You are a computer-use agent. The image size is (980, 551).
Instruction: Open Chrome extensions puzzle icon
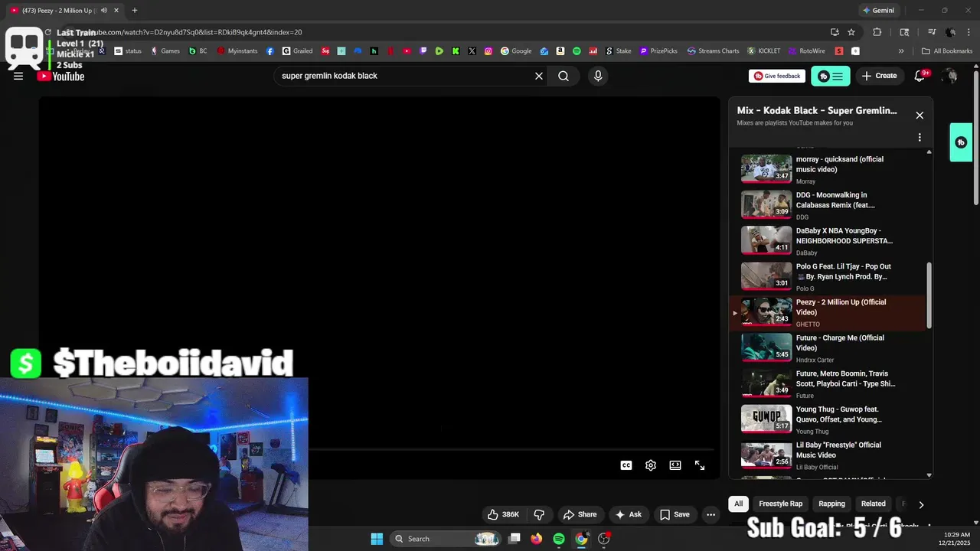click(x=877, y=32)
